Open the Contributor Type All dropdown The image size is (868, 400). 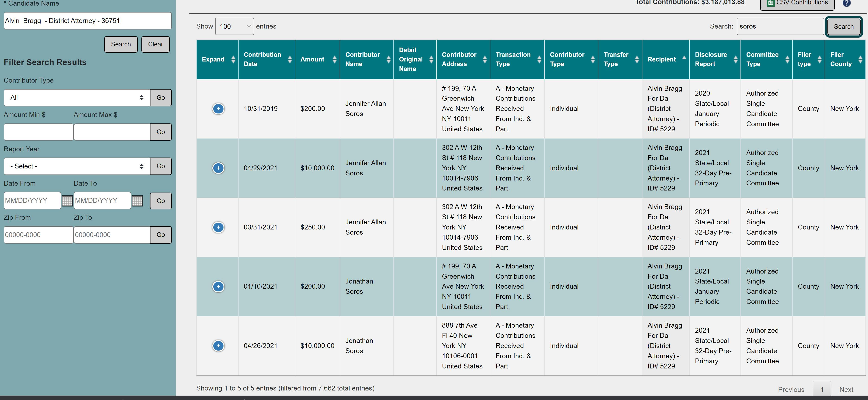(x=77, y=97)
